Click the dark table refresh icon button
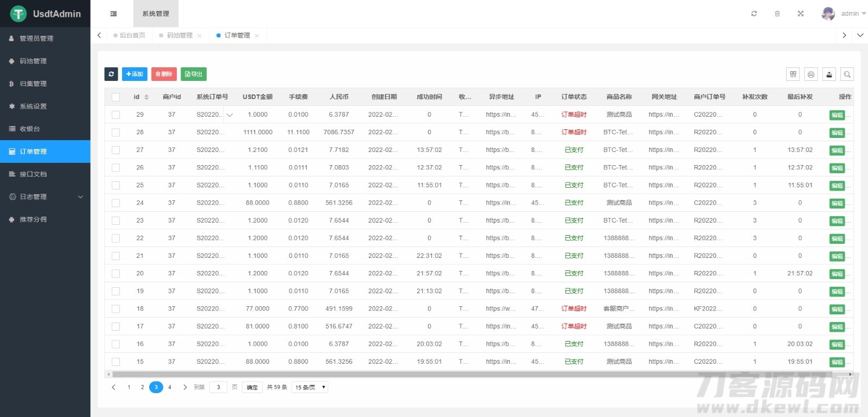Image resolution: width=868 pixels, height=417 pixels. click(111, 74)
